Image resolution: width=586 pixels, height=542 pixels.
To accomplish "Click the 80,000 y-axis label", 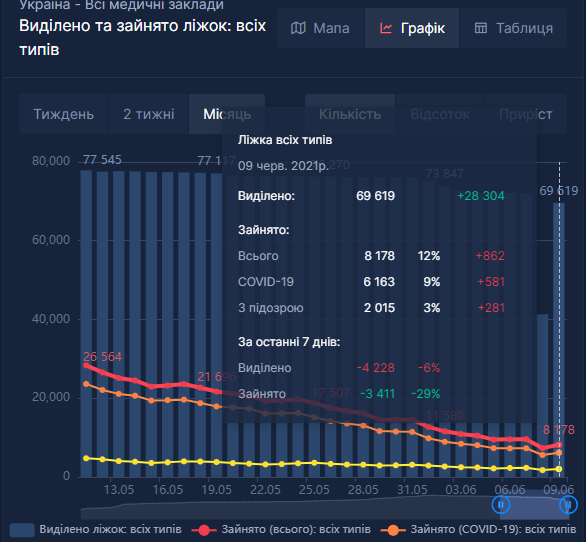I will tap(51, 161).
